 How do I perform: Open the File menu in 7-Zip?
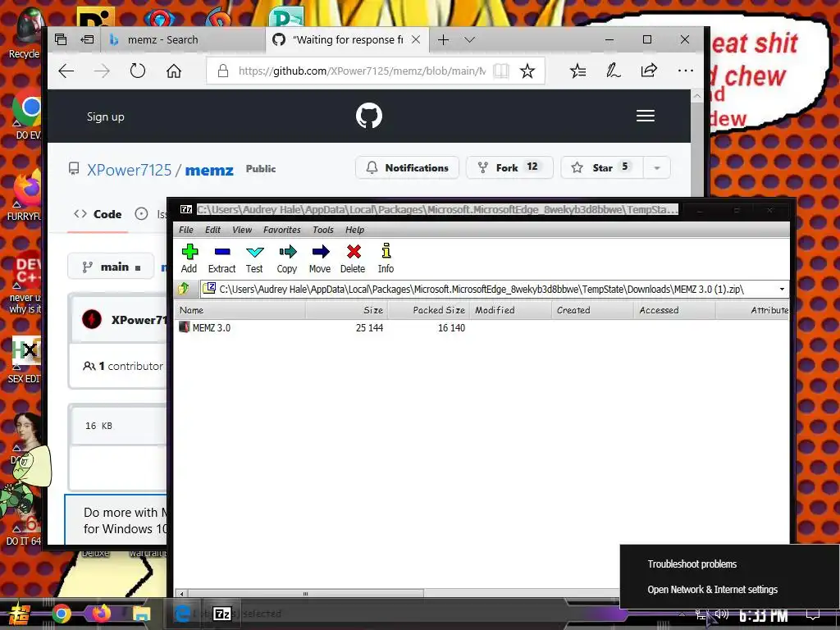point(186,230)
